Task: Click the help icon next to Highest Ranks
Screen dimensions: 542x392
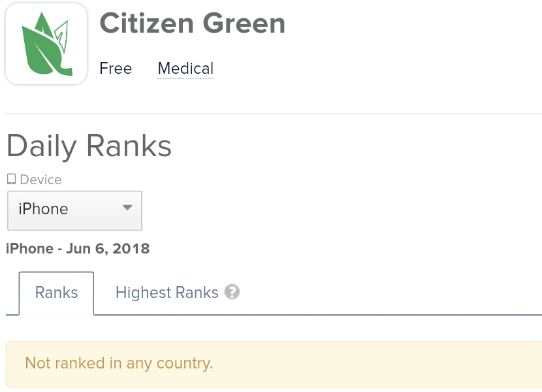Action: (x=232, y=293)
